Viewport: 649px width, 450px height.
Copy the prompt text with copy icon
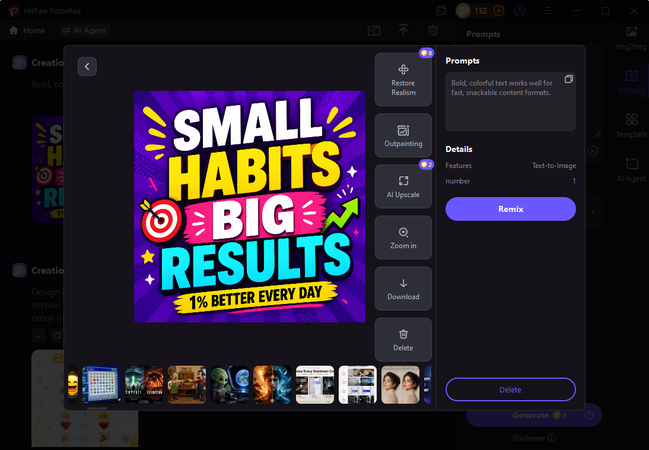pyautogui.click(x=569, y=79)
